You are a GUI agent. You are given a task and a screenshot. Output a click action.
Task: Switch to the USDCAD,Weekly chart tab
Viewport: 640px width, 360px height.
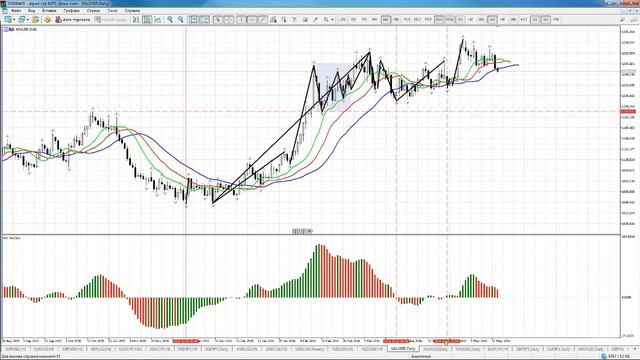click(309, 349)
